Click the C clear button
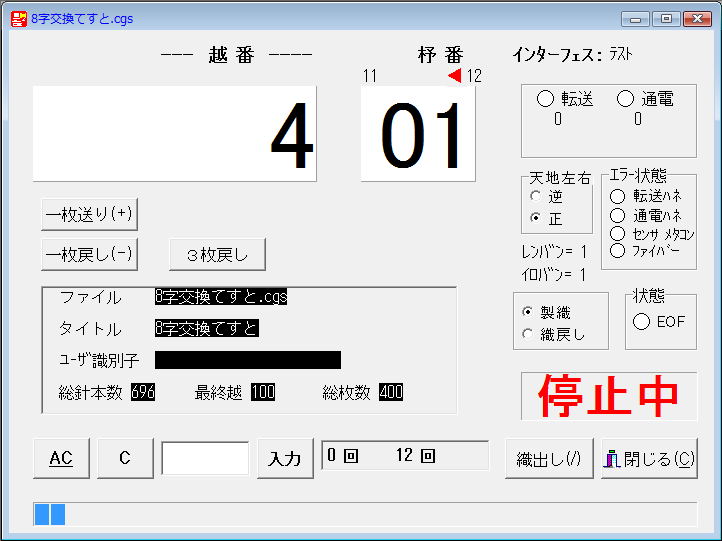Image resolution: width=722 pixels, height=541 pixels. pyautogui.click(x=125, y=458)
